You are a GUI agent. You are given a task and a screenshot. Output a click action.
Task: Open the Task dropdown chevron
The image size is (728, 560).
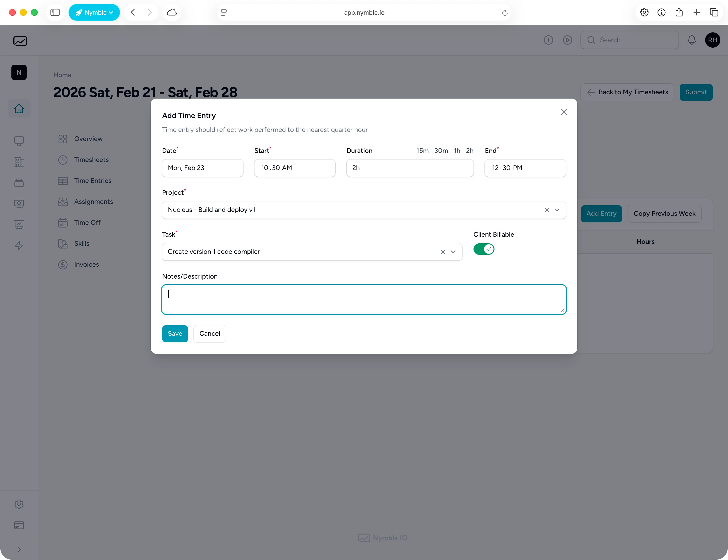pos(453,252)
